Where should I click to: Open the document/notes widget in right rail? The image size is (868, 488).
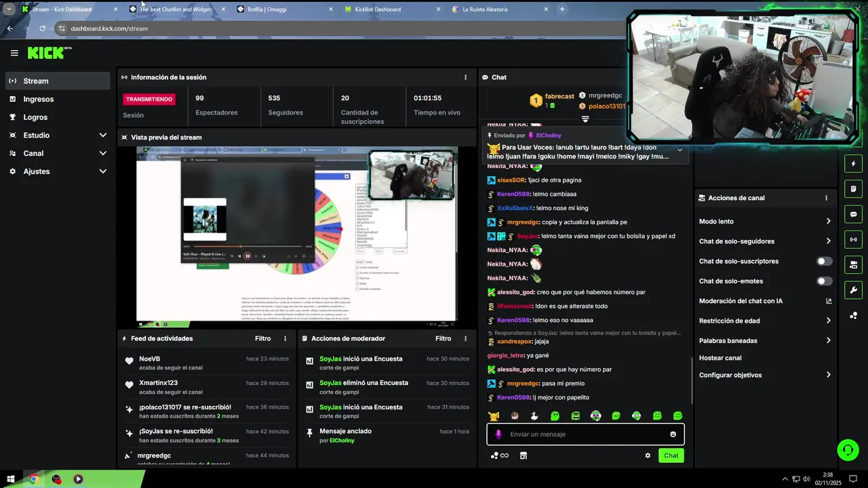coord(853,189)
